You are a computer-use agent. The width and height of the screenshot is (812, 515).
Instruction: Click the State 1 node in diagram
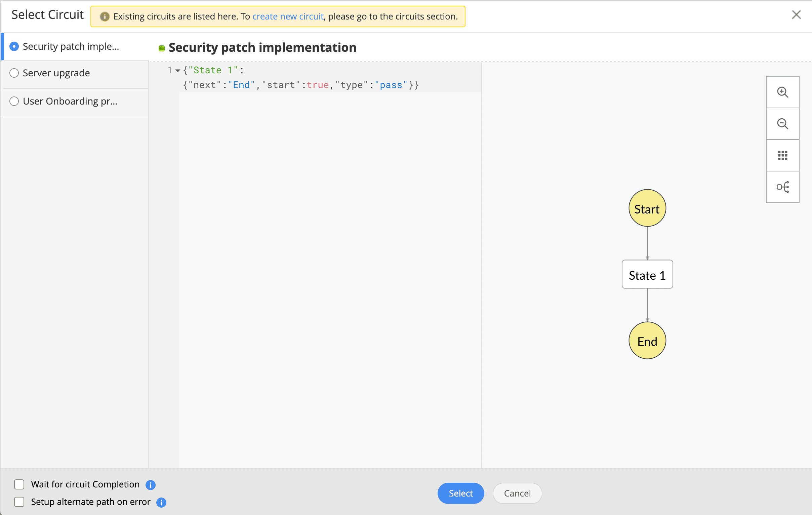point(647,275)
